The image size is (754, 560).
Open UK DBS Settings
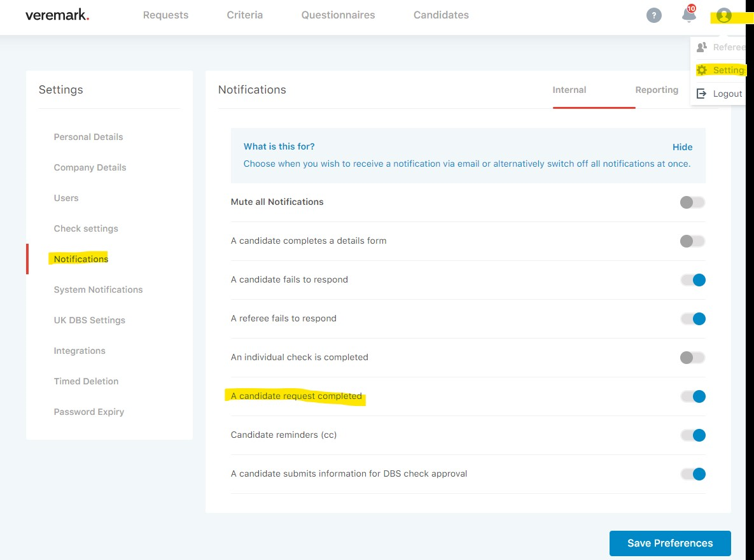[89, 319]
